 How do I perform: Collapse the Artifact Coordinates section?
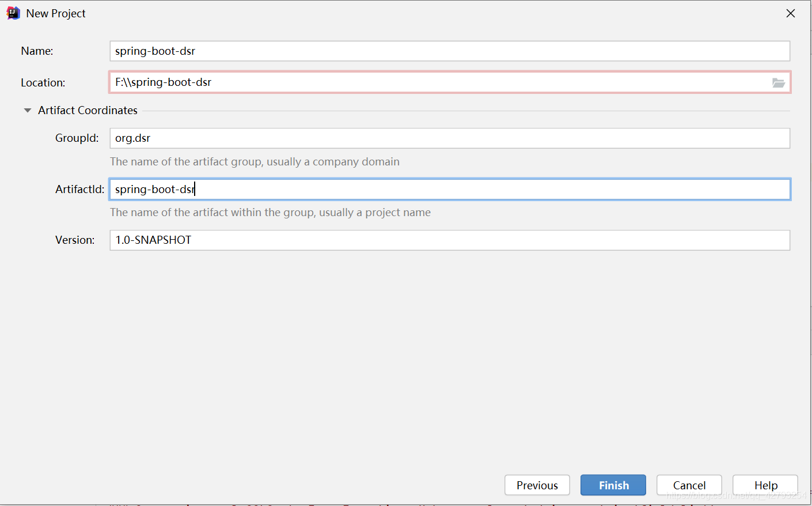pos(27,110)
